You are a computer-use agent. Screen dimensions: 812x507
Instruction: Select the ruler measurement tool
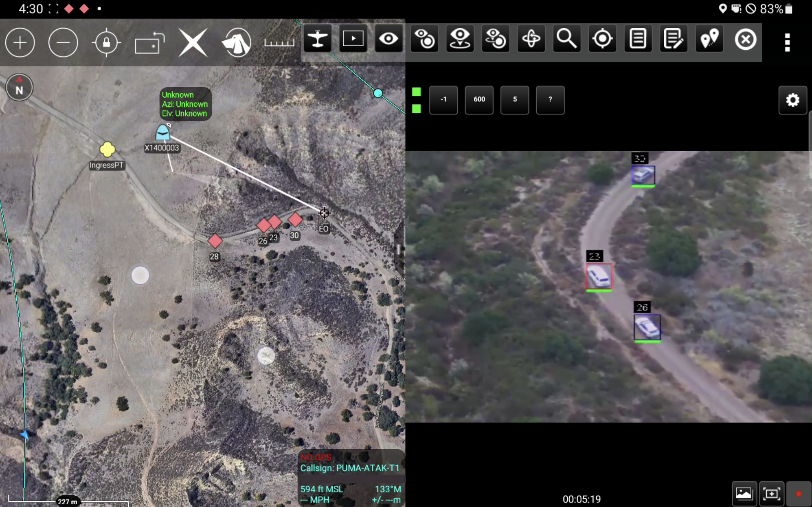click(x=279, y=42)
